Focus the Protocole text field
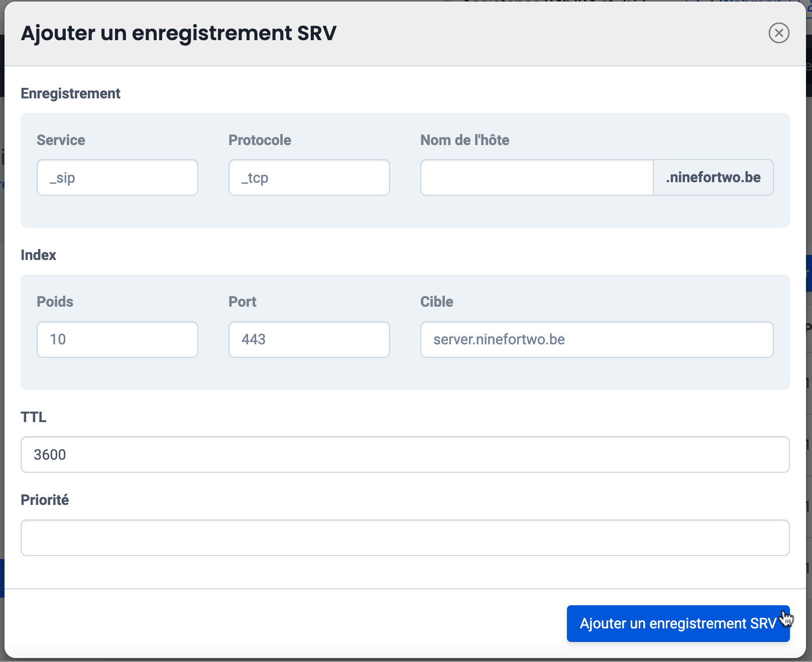 [x=309, y=178]
